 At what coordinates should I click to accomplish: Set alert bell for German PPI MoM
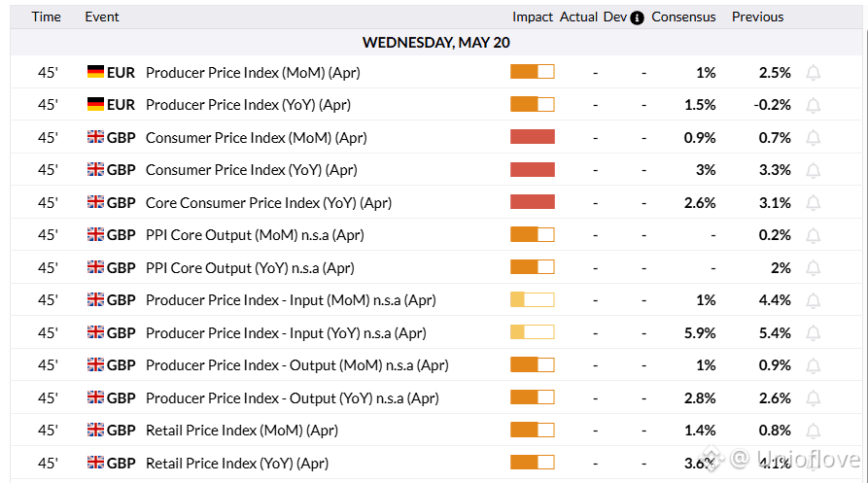813,73
